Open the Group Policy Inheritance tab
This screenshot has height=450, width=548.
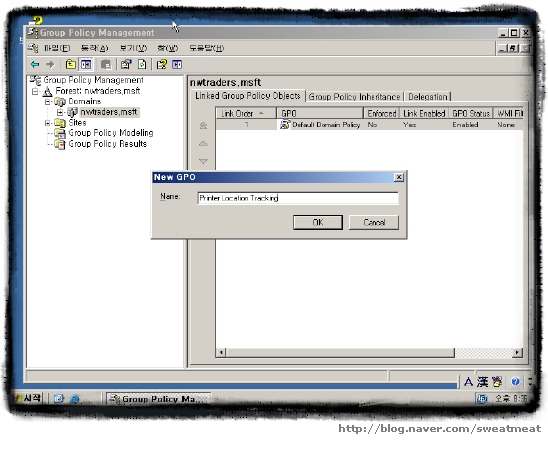coord(354,97)
